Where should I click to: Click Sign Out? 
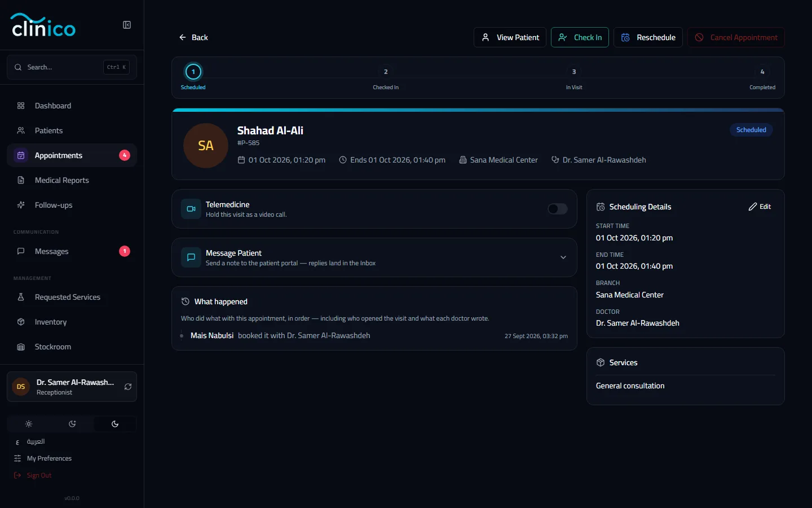(x=39, y=475)
